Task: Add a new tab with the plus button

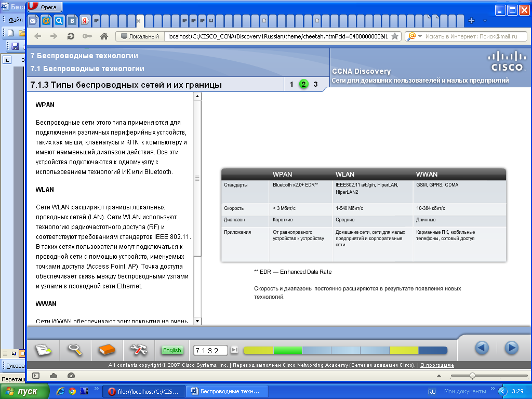Action: [471, 21]
